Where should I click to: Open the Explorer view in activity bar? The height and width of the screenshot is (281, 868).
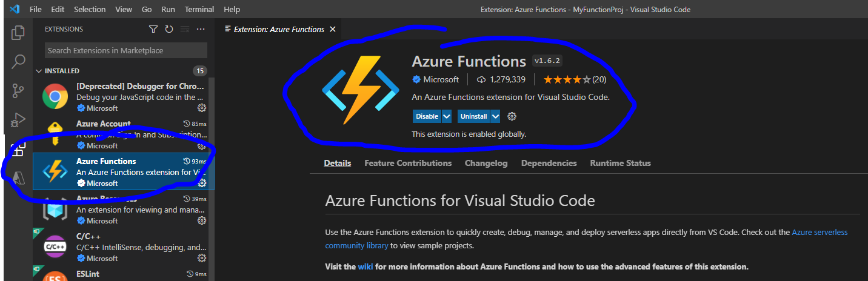tap(18, 32)
